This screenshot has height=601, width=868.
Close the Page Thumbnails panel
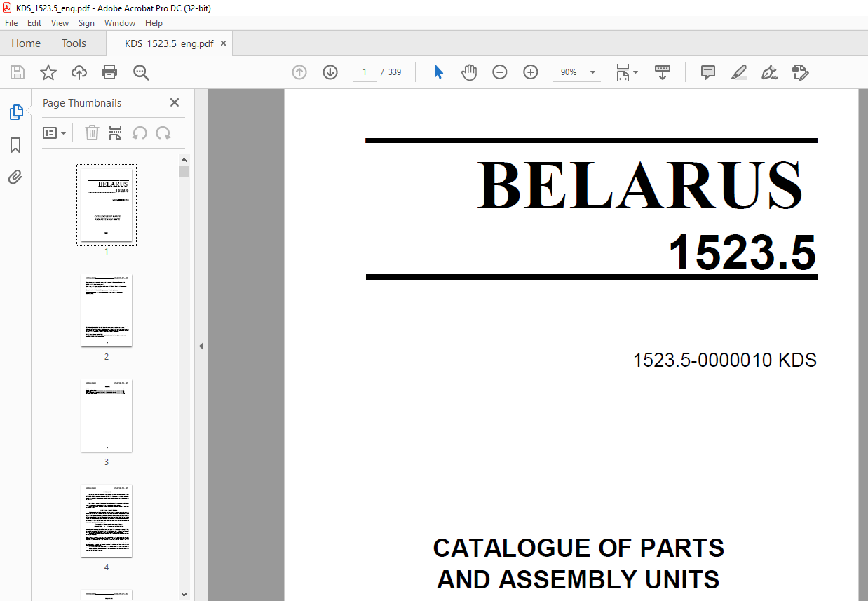[175, 102]
